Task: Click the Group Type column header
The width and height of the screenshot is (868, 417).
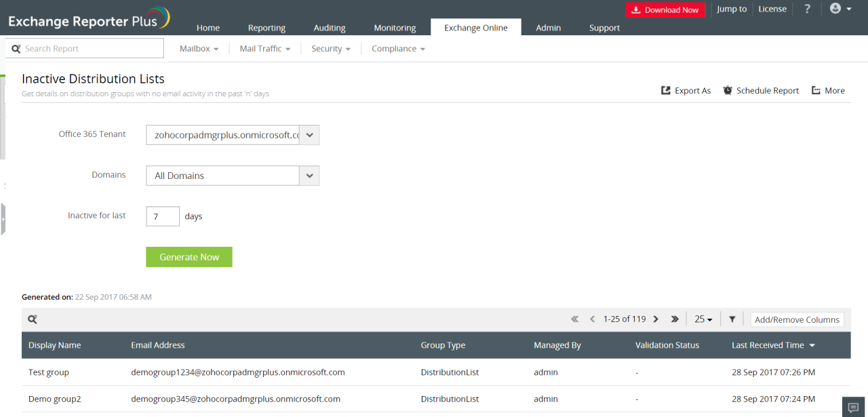Action: (x=443, y=345)
